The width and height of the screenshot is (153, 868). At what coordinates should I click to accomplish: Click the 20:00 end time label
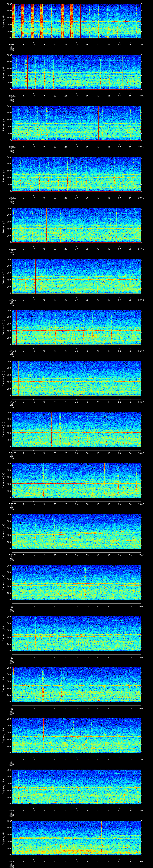(x=141, y=198)
